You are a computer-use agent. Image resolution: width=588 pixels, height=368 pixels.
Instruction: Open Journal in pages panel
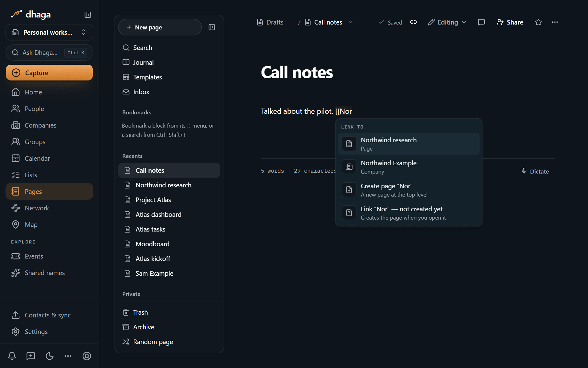pyautogui.click(x=169, y=62)
